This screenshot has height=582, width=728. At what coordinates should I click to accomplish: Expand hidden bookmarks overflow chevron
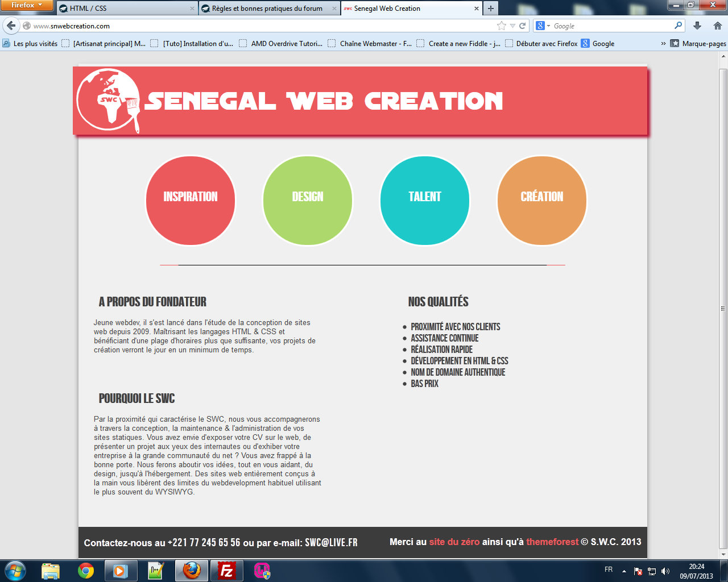pos(663,44)
